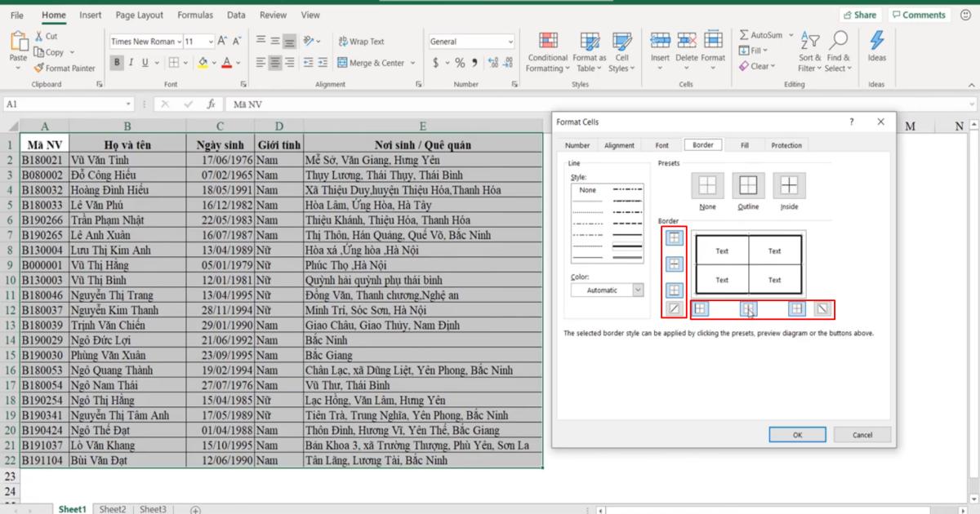This screenshot has width=980, height=514.
Task: Select the Format Painter tool
Action: click(65, 69)
